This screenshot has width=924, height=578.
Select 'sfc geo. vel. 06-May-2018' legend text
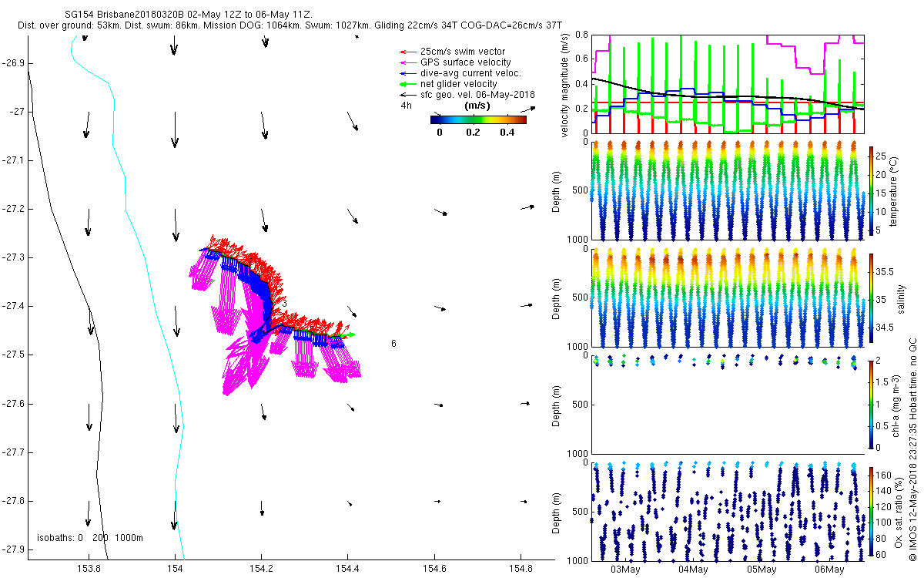pos(477,95)
